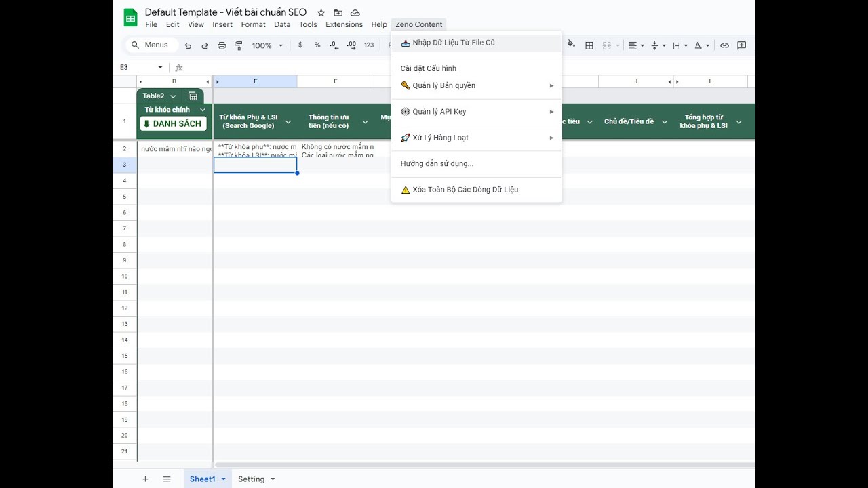Image resolution: width=868 pixels, height=488 pixels.
Task: Click the Redo arrow in toolbar
Action: tap(205, 45)
